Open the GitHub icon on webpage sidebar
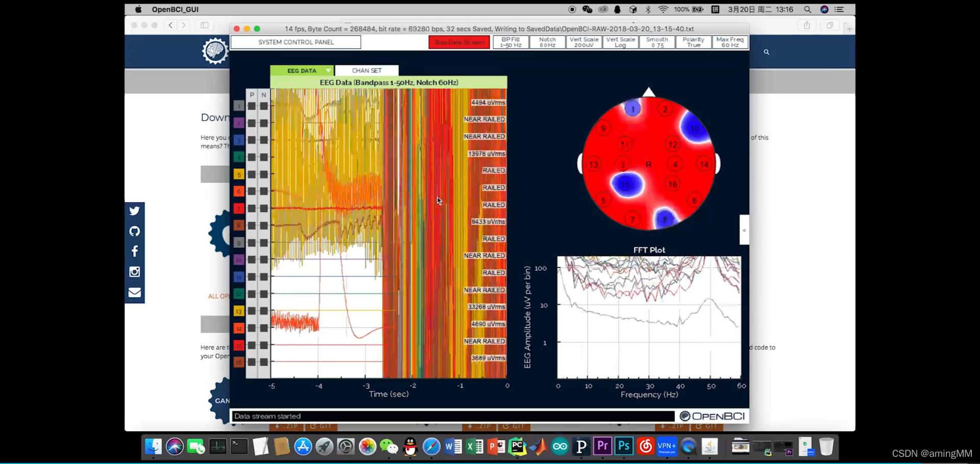Screen dimensions: 980x464 tap(135, 231)
